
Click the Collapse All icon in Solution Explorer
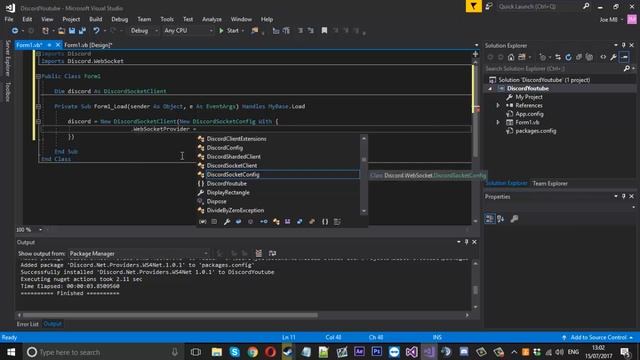pos(579,57)
